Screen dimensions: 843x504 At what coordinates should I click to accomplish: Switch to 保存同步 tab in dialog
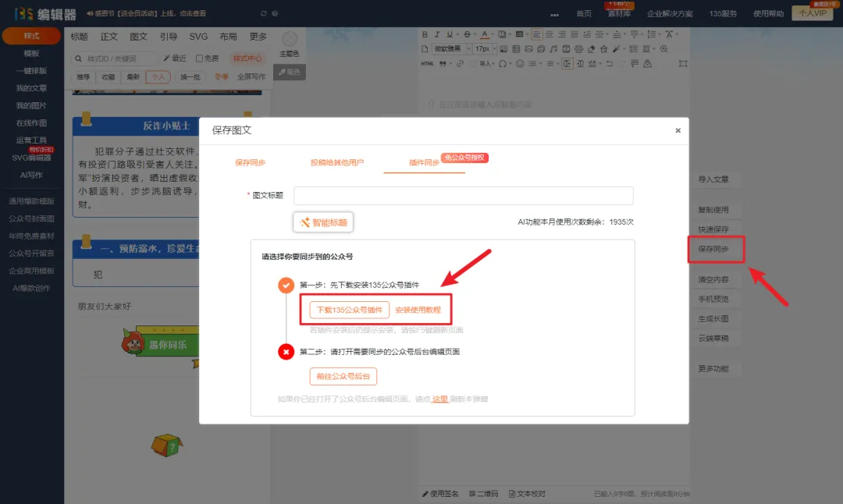pos(250,162)
